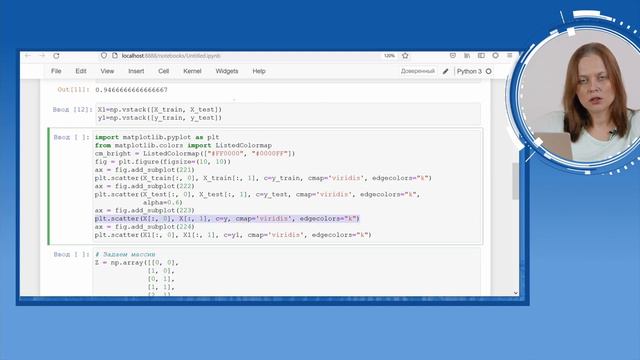Click the browser back arrow
The image size is (640, 360).
[x=28, y=56]
